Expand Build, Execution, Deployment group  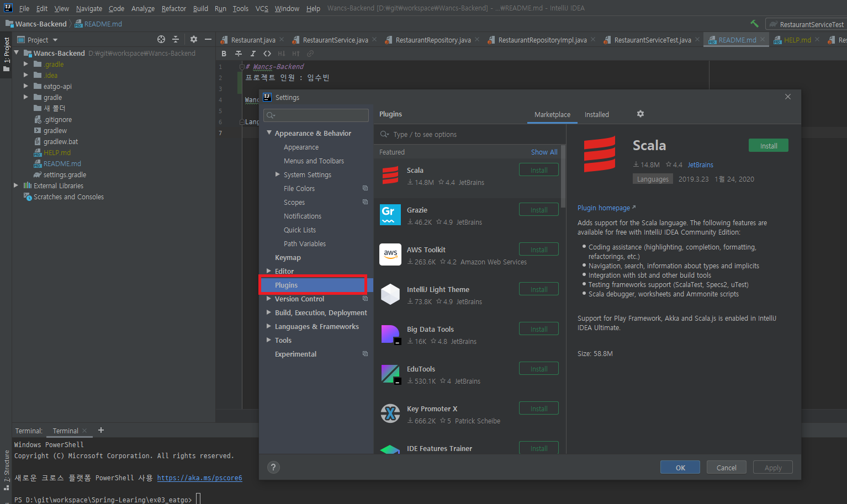(x=269, y=312)
